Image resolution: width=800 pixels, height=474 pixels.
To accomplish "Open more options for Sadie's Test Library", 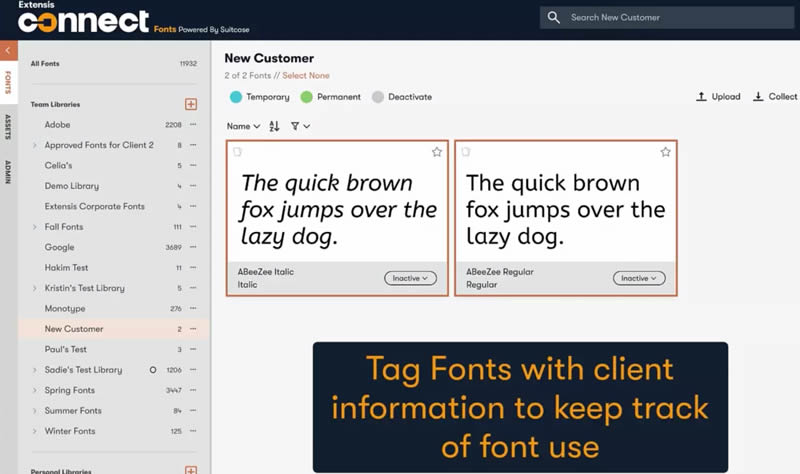I will (193, 369).
